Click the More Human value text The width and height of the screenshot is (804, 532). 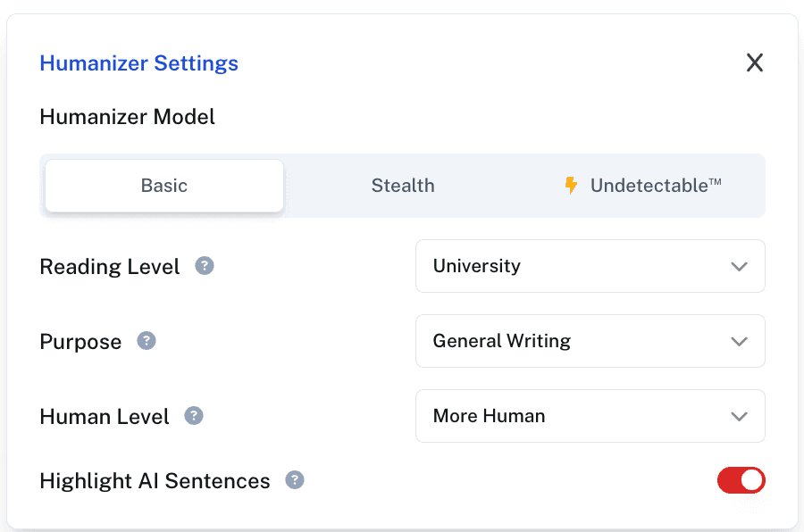tap(489, 416)
